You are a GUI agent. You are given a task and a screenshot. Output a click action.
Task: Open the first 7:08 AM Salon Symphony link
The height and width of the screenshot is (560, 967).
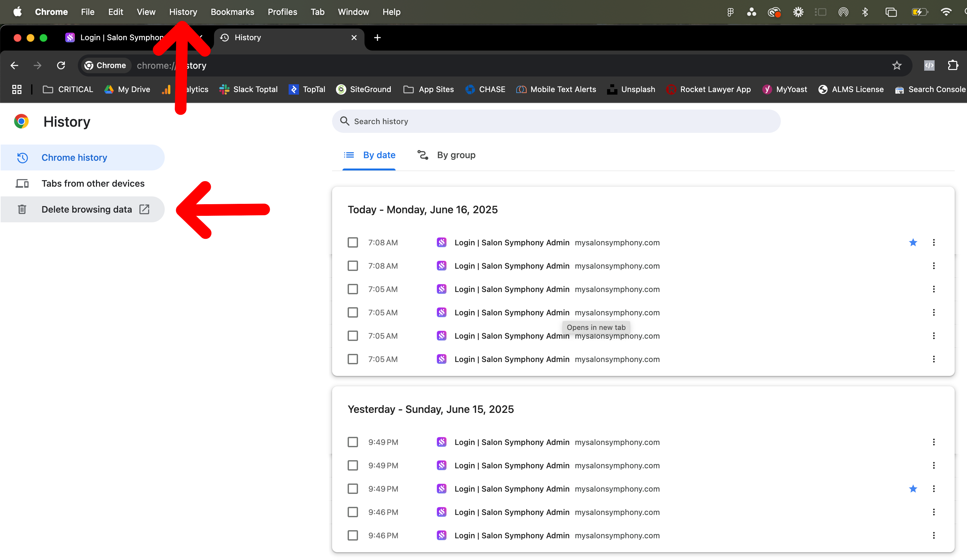[512, 242]
